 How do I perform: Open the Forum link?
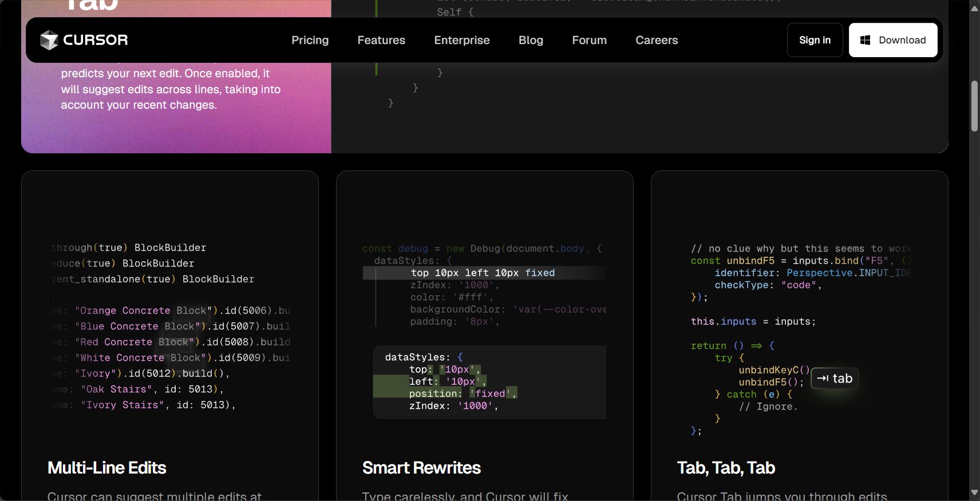589,40
